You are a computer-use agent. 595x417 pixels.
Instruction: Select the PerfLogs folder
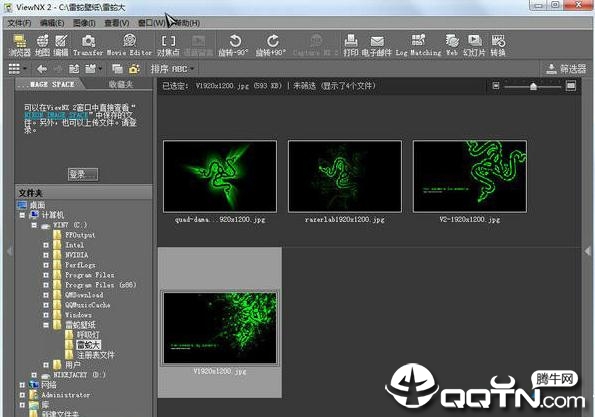pyautogui.click(x=75, y=265)
